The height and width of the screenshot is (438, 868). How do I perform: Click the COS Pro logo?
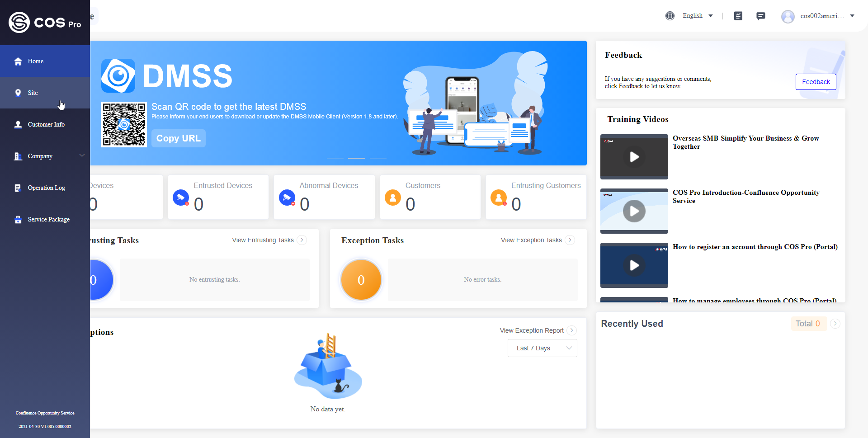[45, 22]
